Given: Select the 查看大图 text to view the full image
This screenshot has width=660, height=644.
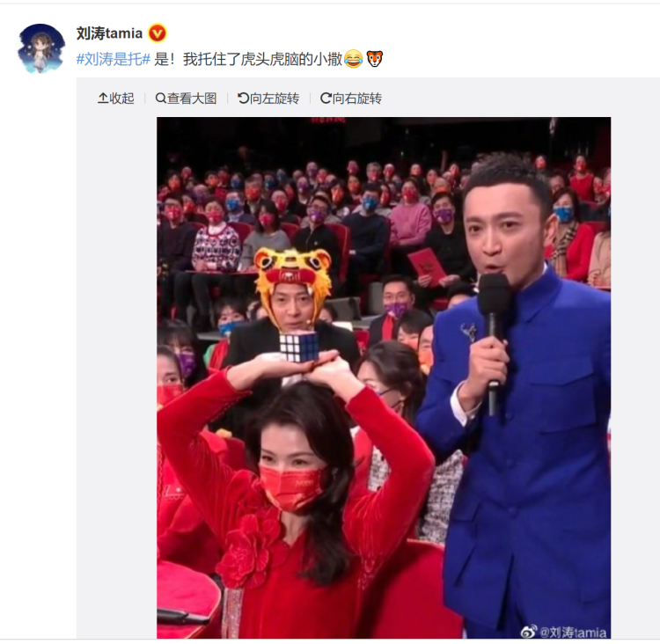Looking at the screenshot, I should [x=192, y=99].
